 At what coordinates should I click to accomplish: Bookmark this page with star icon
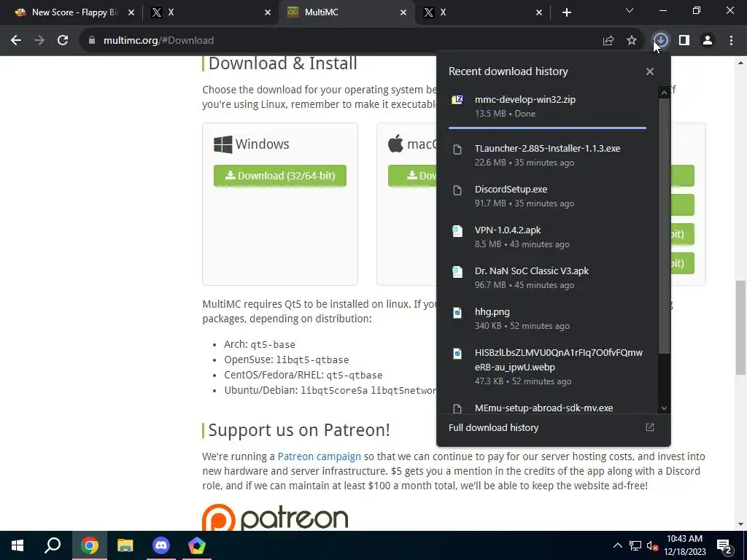click(632, 41)
